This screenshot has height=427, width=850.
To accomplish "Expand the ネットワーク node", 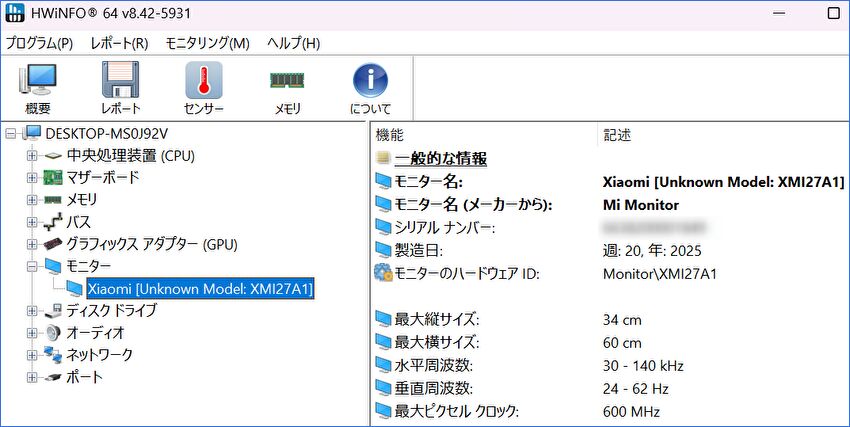I will [32, 355].
